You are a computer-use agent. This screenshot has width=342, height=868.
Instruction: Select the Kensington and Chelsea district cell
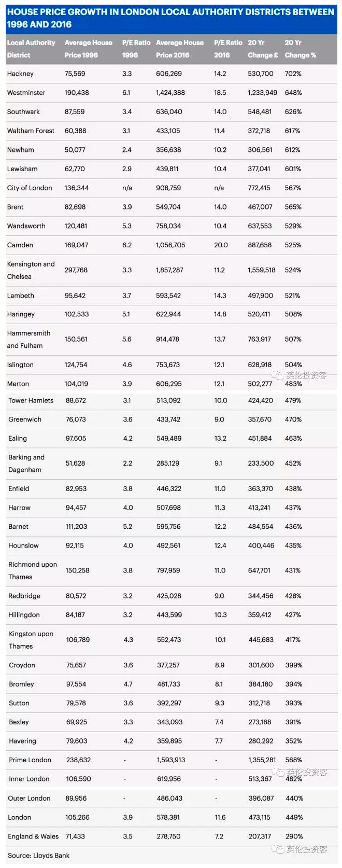coord(31,270)
